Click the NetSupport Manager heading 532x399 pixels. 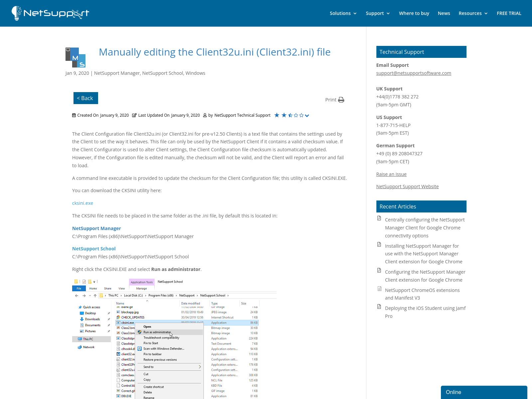pos(96,228)
